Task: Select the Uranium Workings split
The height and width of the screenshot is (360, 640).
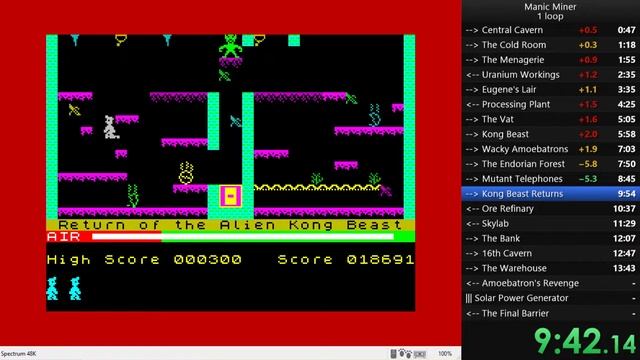Action: [x=551, y=75]
